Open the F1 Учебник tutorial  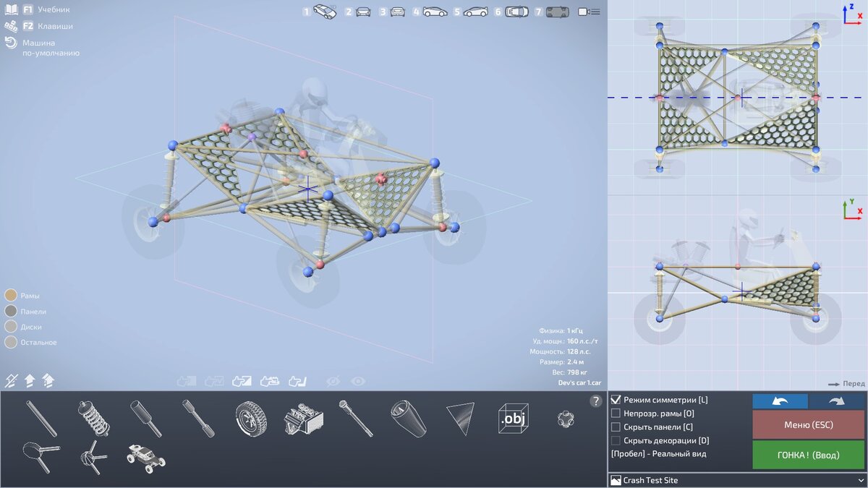37,10
